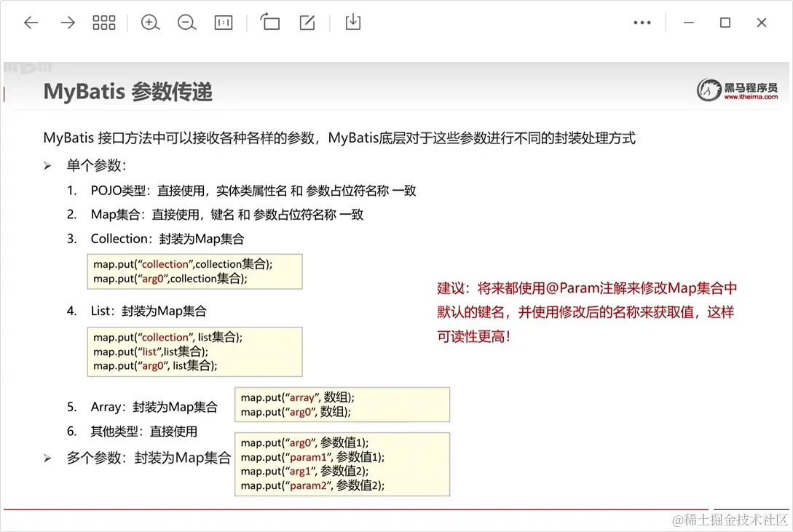Image resolution: width=793 pixels, height=532 pixels.
Task: Zoom out of the image
Action: pos(186,23)
